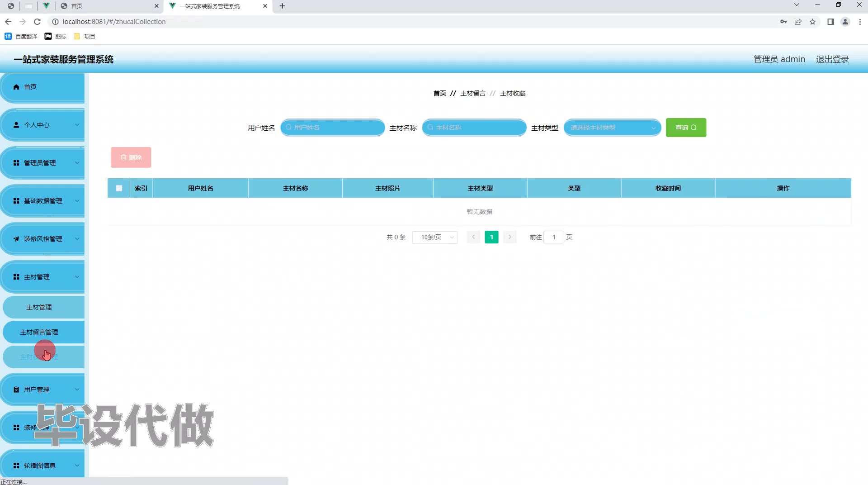Click the browser address bar URL
The width and height of the screenshot is (868, 485).
click(x=114, y=22)
